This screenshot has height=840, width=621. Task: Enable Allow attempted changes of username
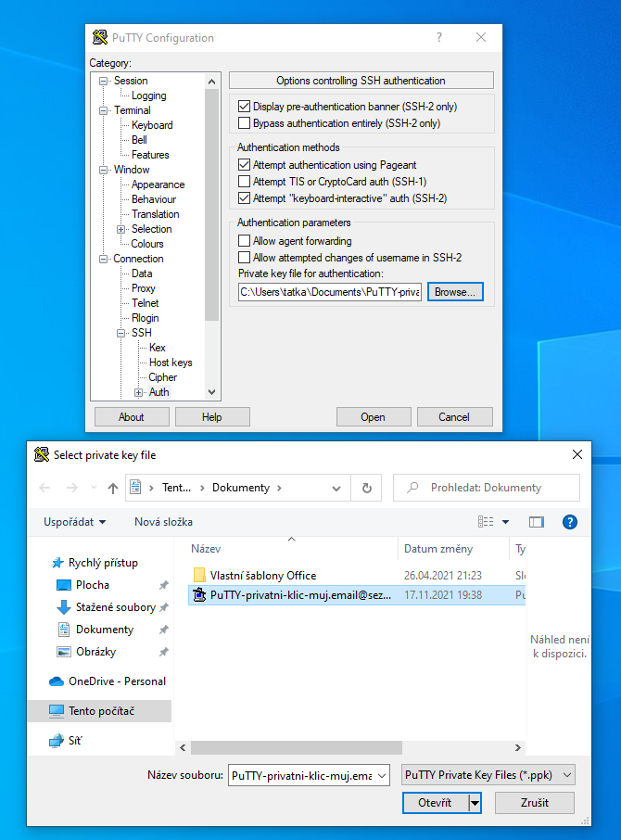244,257
